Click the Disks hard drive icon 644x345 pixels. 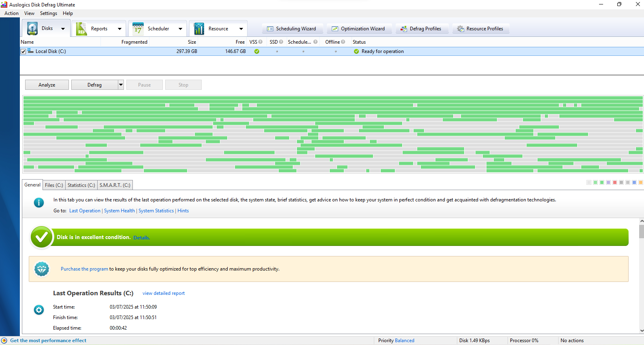point(32,29)
